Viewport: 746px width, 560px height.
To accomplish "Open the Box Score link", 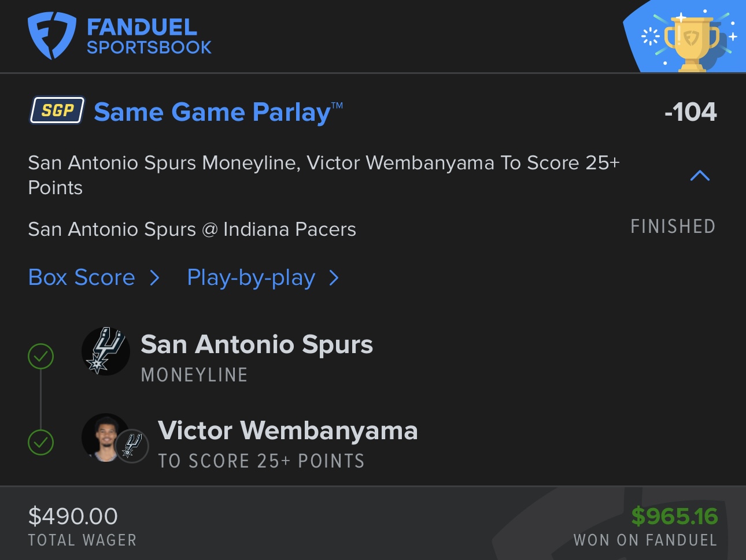I will point(82,277).
